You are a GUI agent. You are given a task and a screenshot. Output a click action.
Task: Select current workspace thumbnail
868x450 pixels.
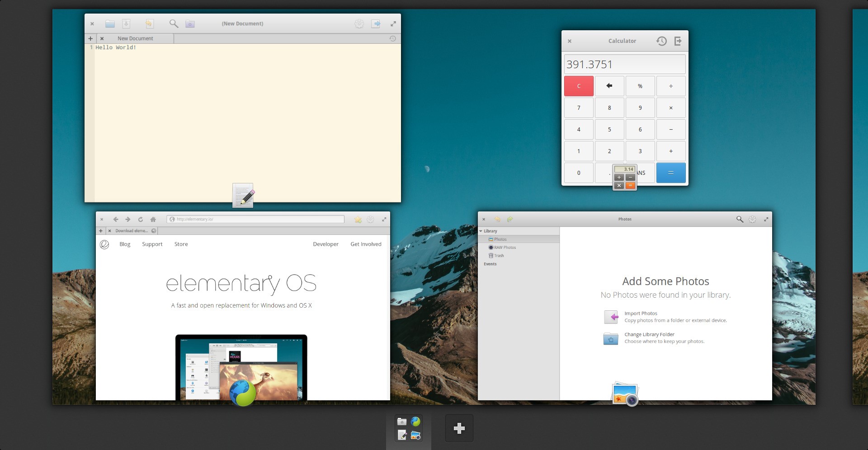tap(409, 428)
